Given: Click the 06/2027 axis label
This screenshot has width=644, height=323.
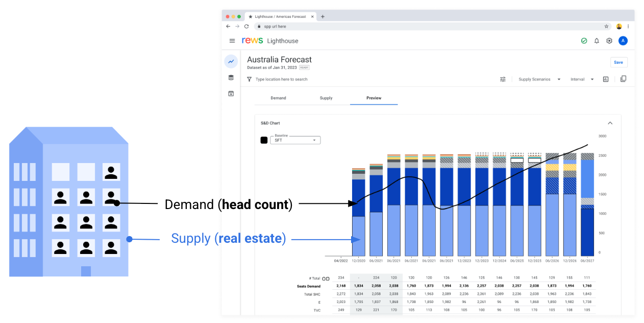Looking at the screenshot, I should point(587,261).
